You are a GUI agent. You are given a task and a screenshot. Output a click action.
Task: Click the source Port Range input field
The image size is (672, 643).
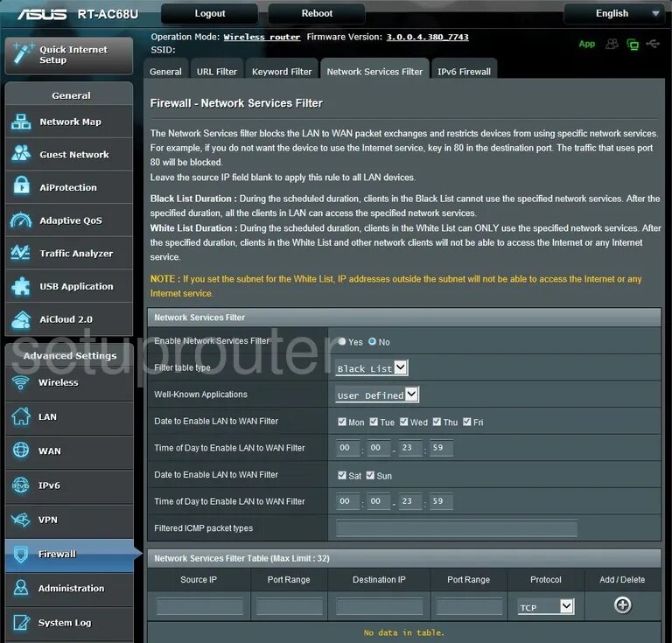coord(290,606)
